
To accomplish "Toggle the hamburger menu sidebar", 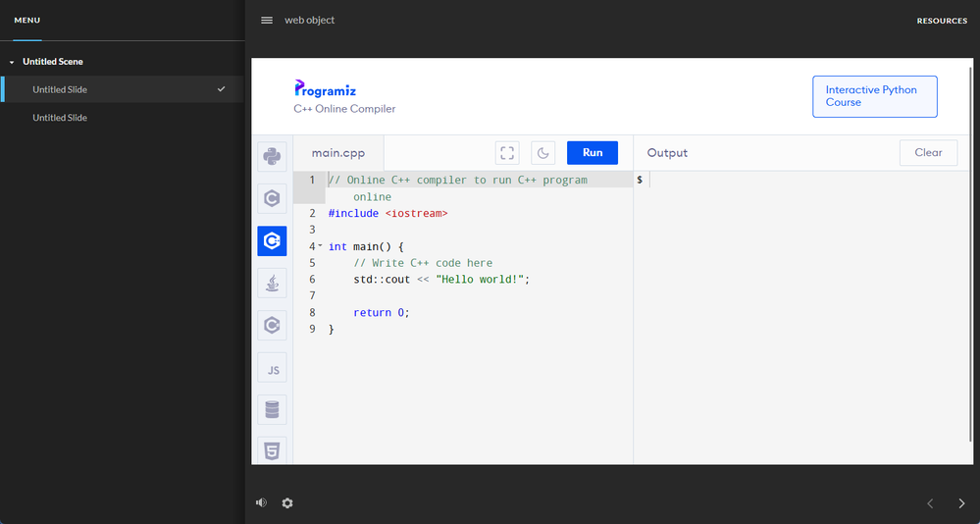I will 267,20.
